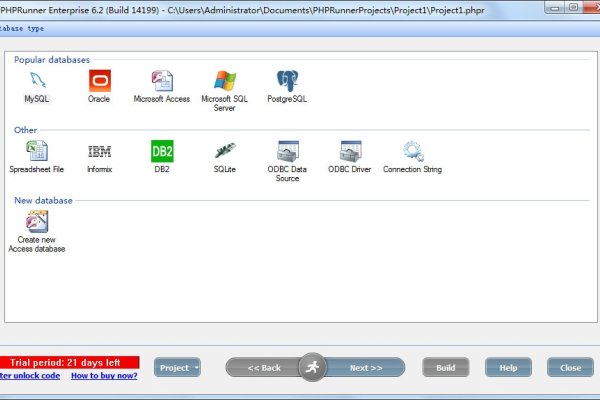Image resolution: width=600 pixels, height=400 pixels.
Task: Choose the Connection String gear icon
Action: (x=413, y=152)
